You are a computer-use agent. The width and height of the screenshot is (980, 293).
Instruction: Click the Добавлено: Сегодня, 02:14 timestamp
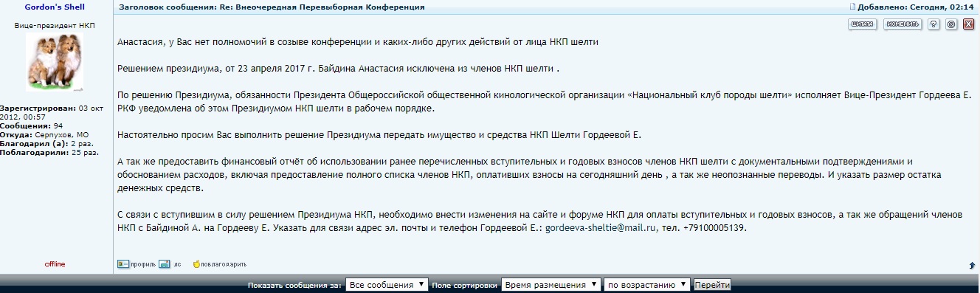pyautogui.click(x=916, y=7)
